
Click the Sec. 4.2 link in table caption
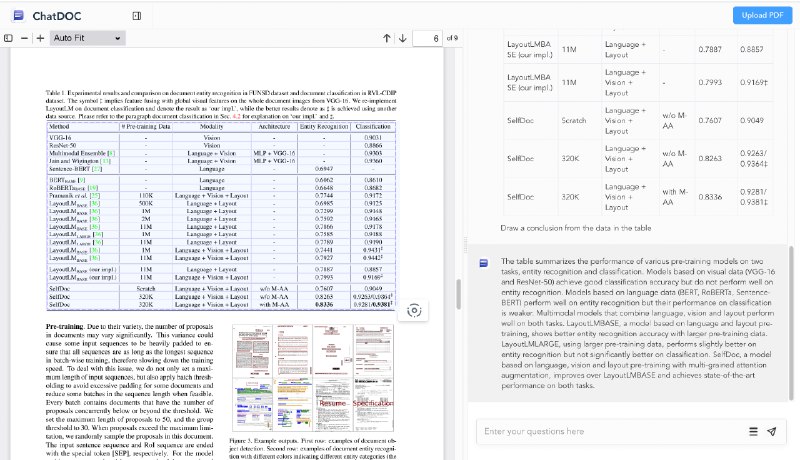pos(237,116)
